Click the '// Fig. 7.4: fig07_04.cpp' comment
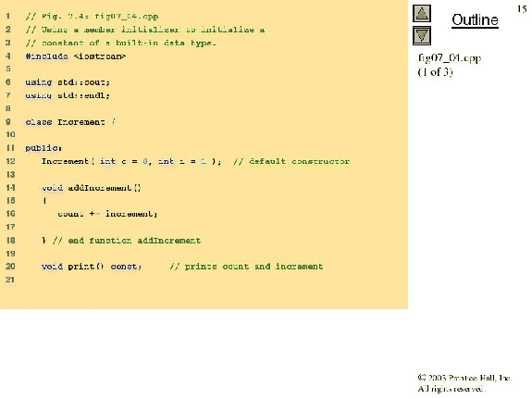The height and width of the screenshot is (399, 532). click(92, 17)
